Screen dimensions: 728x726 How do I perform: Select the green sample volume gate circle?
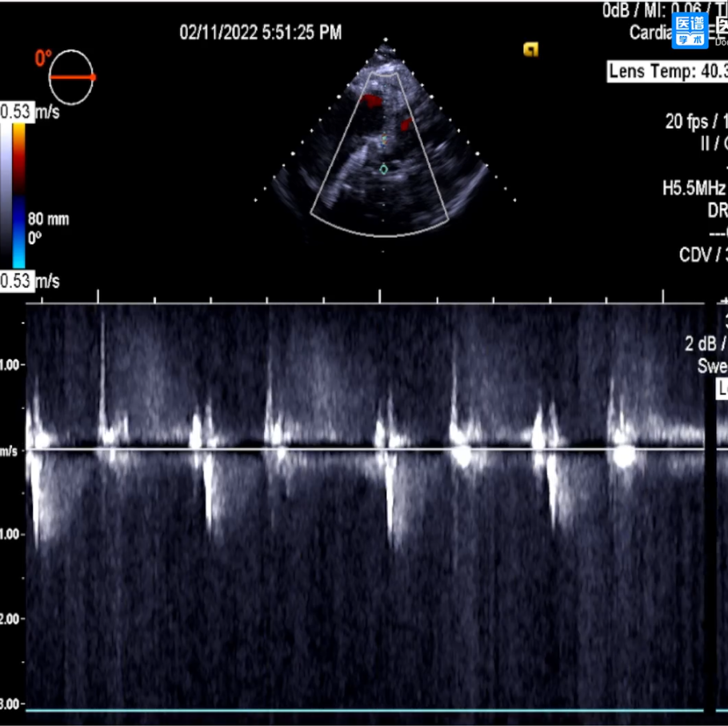(x=384, y=169)
